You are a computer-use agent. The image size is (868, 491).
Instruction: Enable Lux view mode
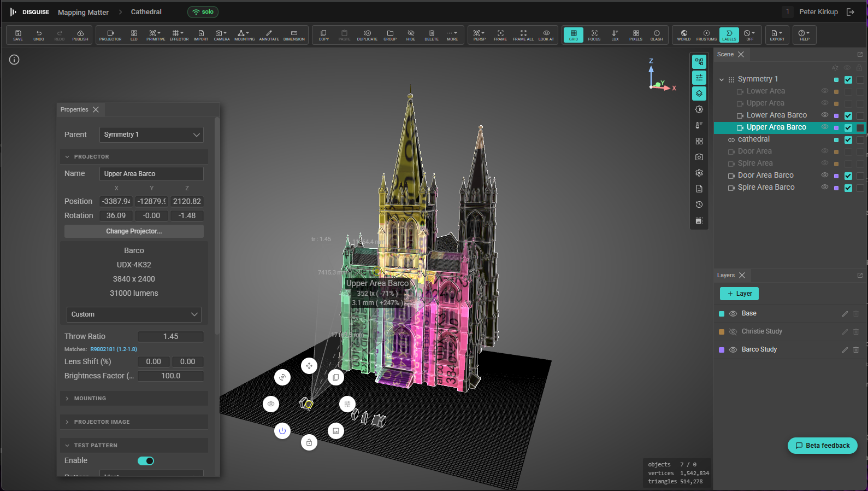pos(615,35)
